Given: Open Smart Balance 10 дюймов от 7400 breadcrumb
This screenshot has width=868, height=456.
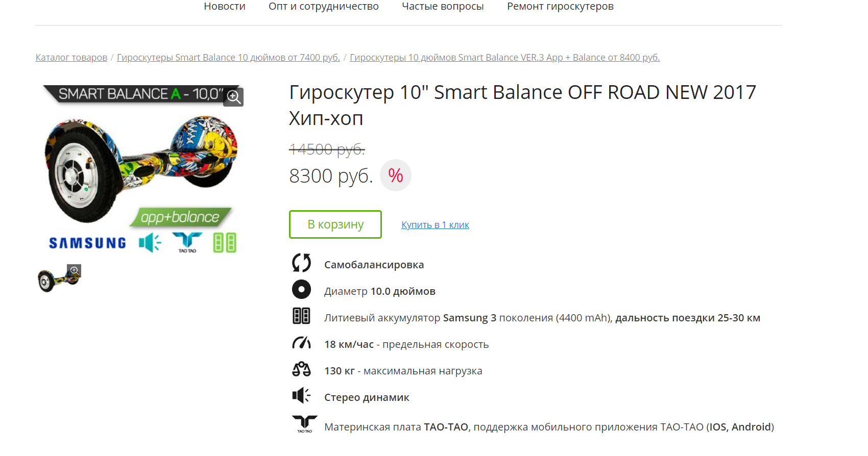Looking at the screenshot, I should point(228,58).
